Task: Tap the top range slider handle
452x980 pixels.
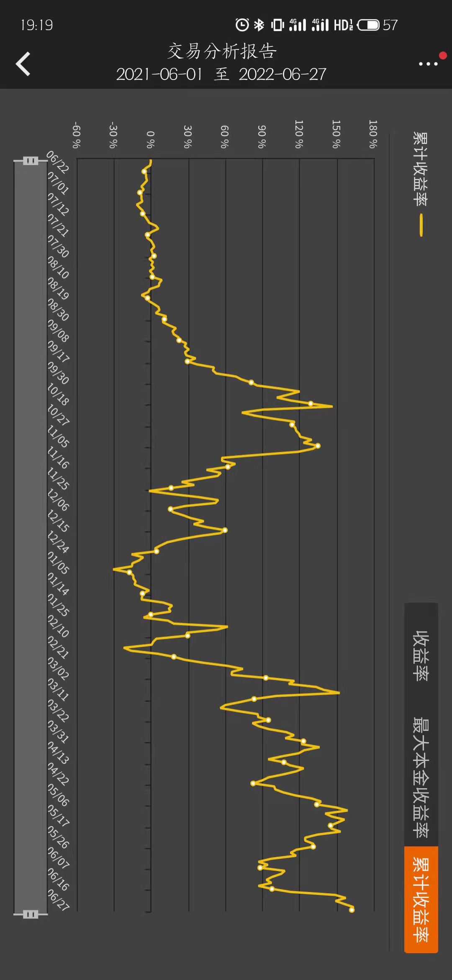Action: point(31,160)
